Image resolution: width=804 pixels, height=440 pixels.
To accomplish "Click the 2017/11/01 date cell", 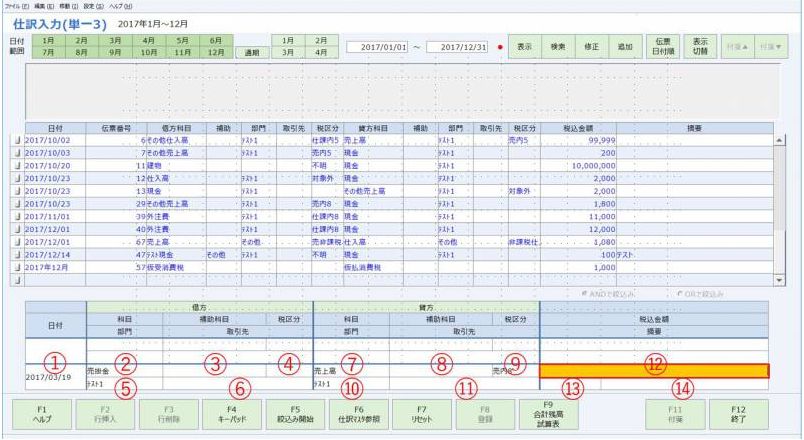I will pos(55,216).
